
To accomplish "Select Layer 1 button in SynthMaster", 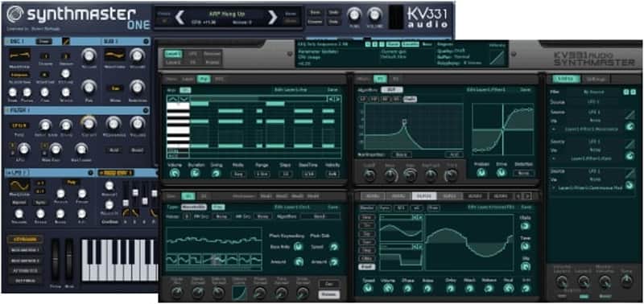I will [x=173, y=54].
